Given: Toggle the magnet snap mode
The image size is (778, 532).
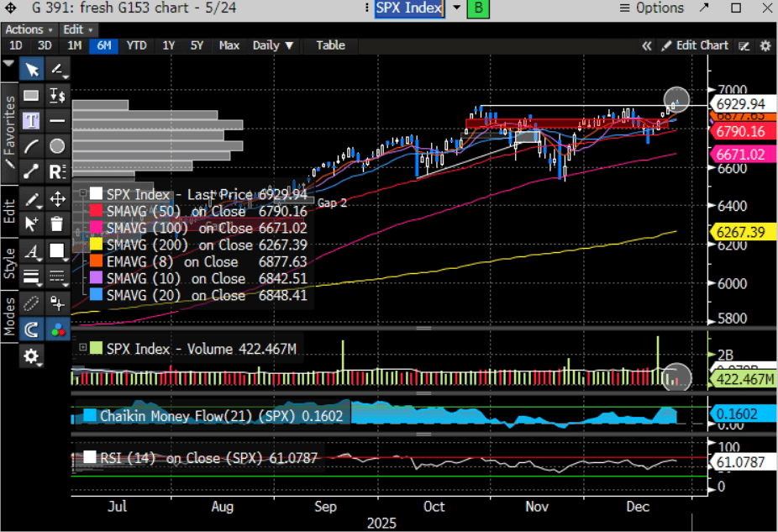Looking at the screenshot, I should (x=32, y=329).
